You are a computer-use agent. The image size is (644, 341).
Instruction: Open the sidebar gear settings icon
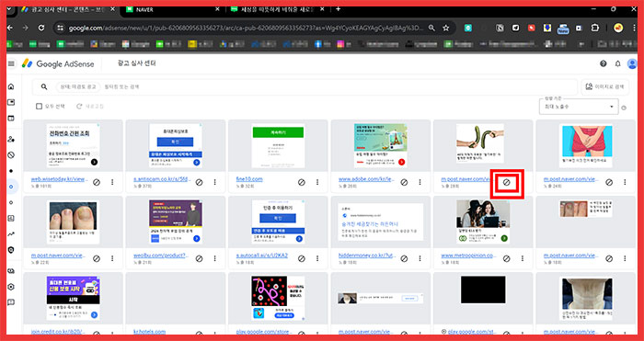[x=11, y=287]
